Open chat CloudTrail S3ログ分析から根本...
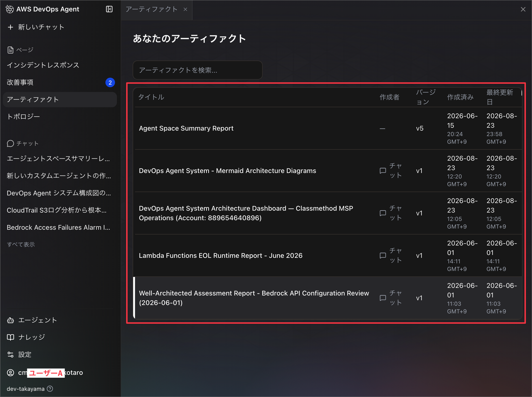532x397 pixels. (x=57, y=210)
